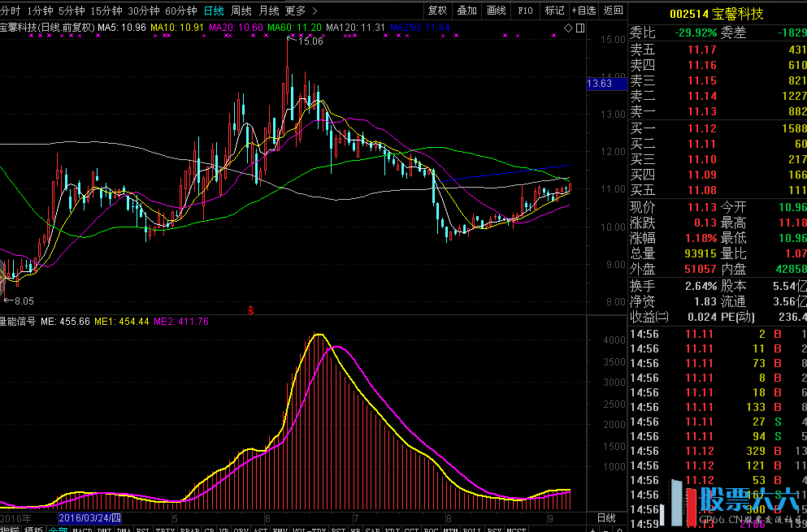The image size is (807, 532).
Task: Activate the 画线 drawing tool
Action: pyautogui.click(x=496, y=11)
